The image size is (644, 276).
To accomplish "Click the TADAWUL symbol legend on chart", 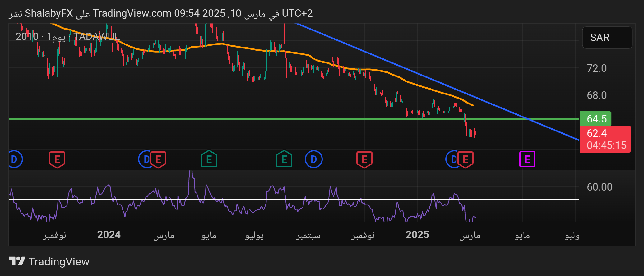I will pos(96,37).
